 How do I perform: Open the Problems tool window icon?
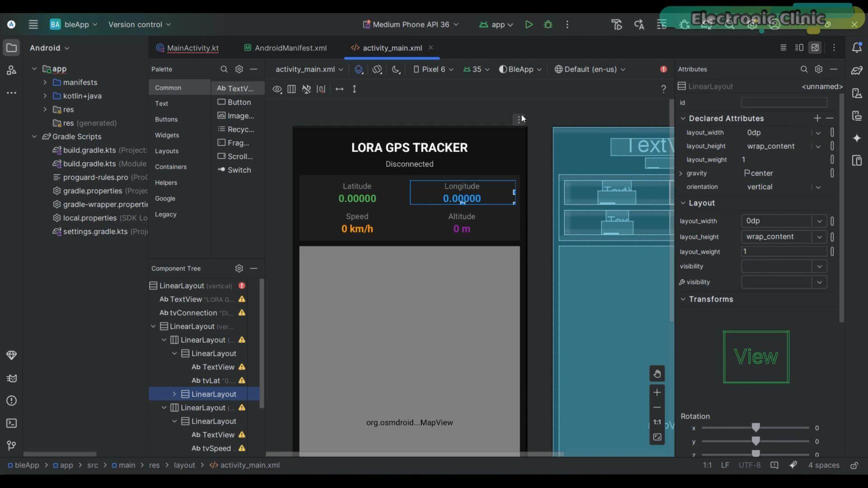(11, 401)
